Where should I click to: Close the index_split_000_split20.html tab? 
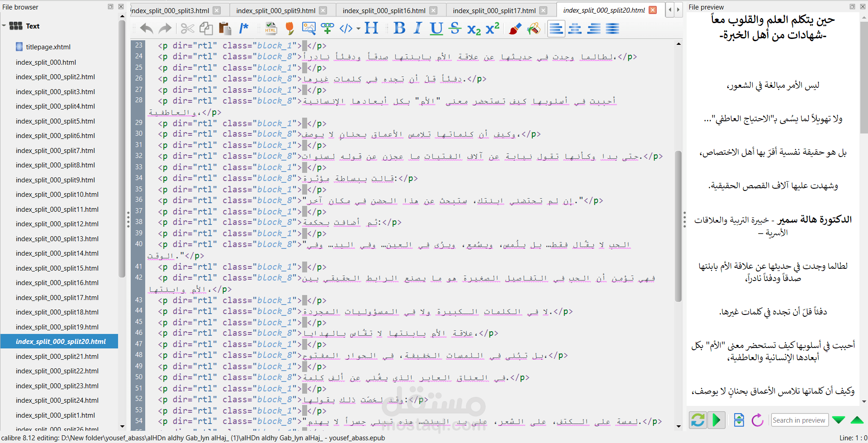coord(653,10)
